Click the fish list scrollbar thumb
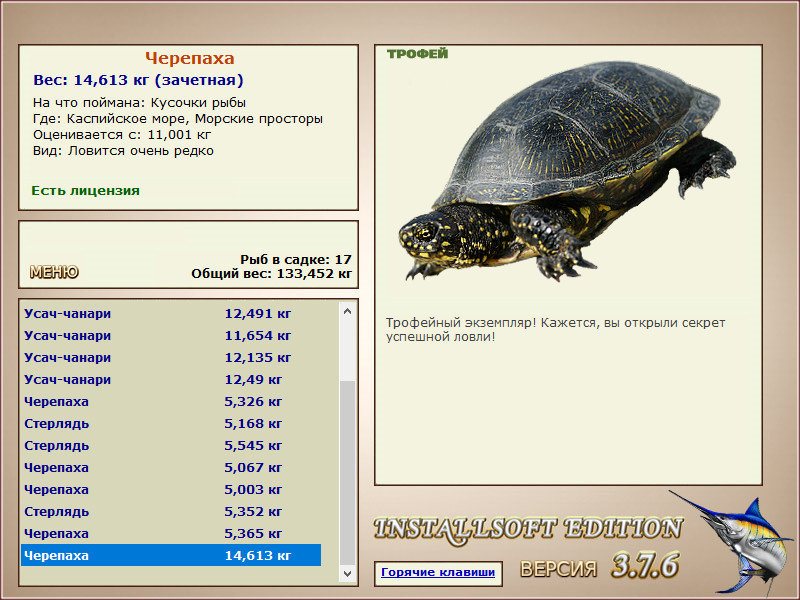The height and width of the screenshot is (600, 800). 347,472
